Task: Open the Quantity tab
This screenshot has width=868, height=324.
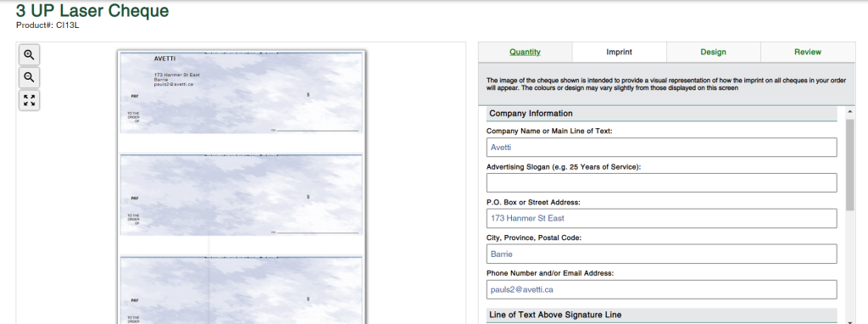Action: 525,52
